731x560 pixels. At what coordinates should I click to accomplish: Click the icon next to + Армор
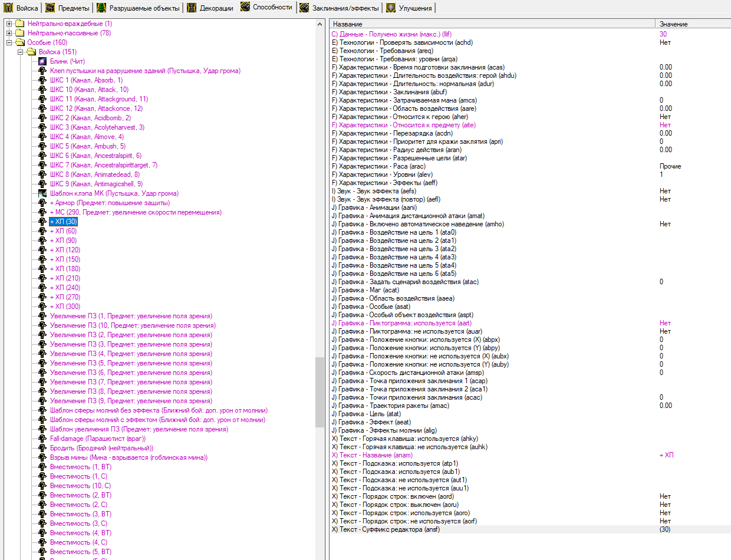tap(42, 203)
